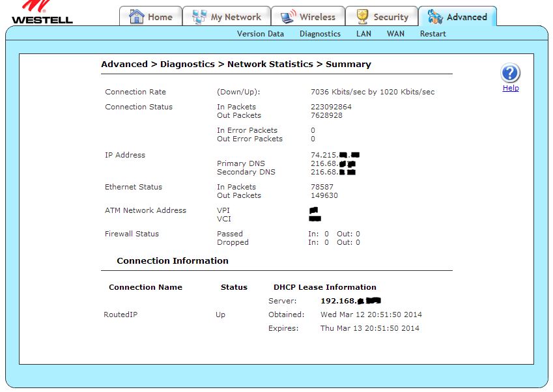This screenshot has width=553, height=392.
Task: Click the DHCP Lease Information header
Action: tap(325, 287)
